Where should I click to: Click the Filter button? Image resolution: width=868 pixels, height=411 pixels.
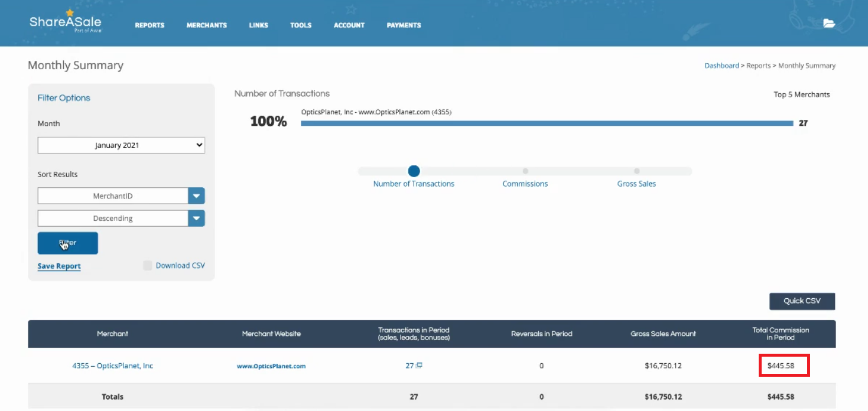(x=68, y=243)
